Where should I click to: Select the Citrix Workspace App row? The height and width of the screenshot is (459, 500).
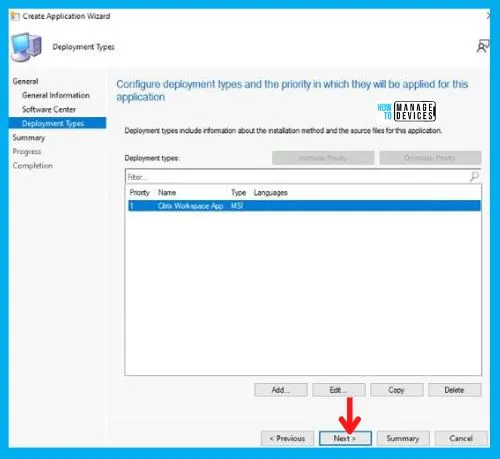(304, 206)
